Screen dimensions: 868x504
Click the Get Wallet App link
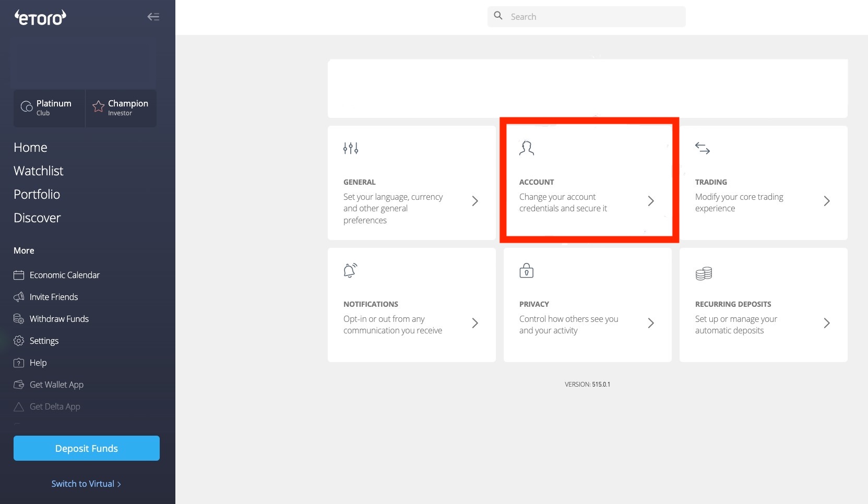pos(56,385)
